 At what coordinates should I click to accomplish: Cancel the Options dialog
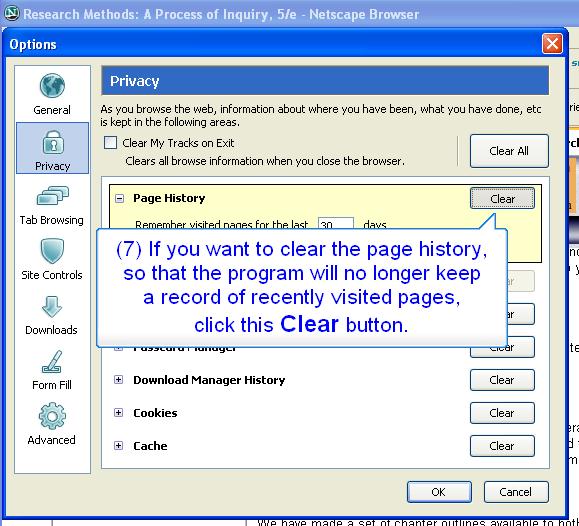516,492
